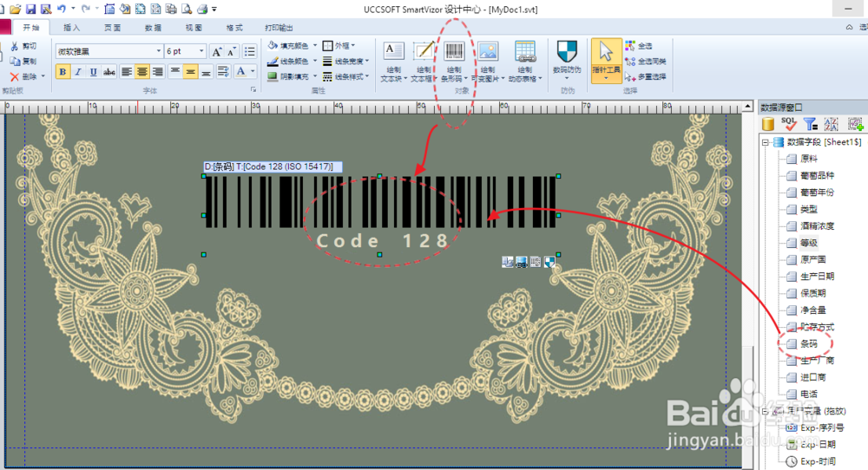Increase font size with the large A icon

pos(217,51)
